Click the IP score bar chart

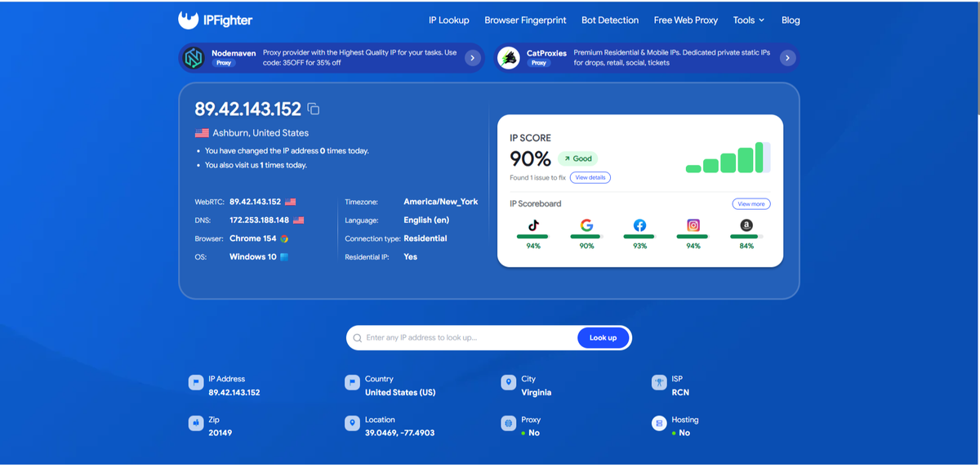[x=728, y=158]
